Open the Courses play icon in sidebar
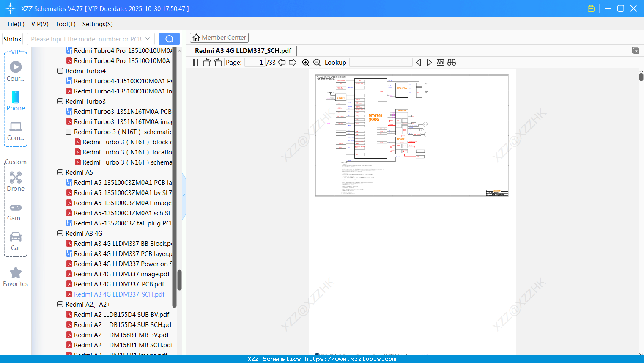The height and width of the screenshot is (363, 644). 16,67
